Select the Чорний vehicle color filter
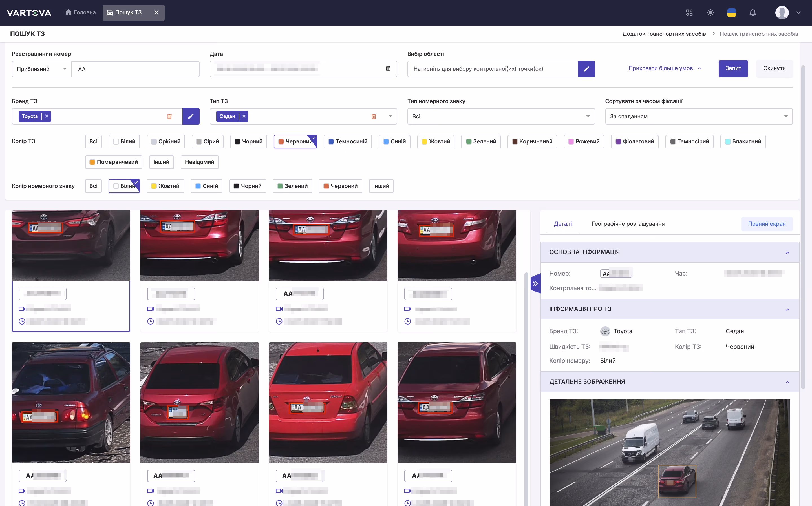 pyautogui.click(x=248, y=141)
